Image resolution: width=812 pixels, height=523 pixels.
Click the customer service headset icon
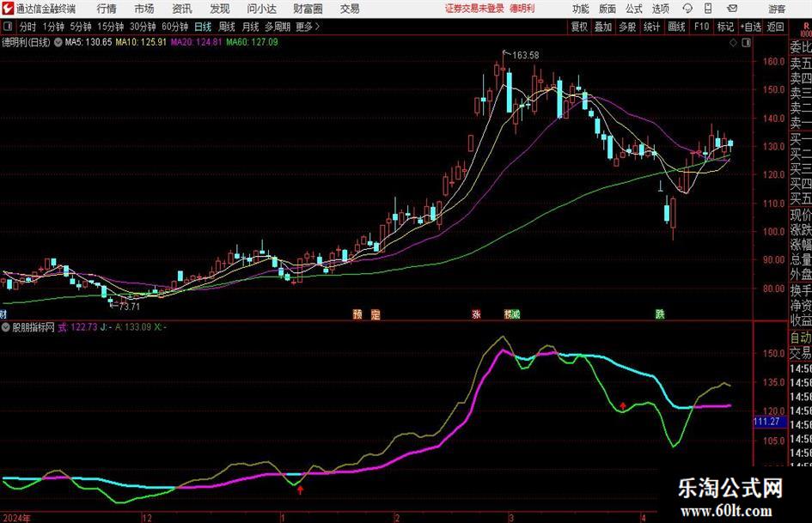tap(687, 9)
